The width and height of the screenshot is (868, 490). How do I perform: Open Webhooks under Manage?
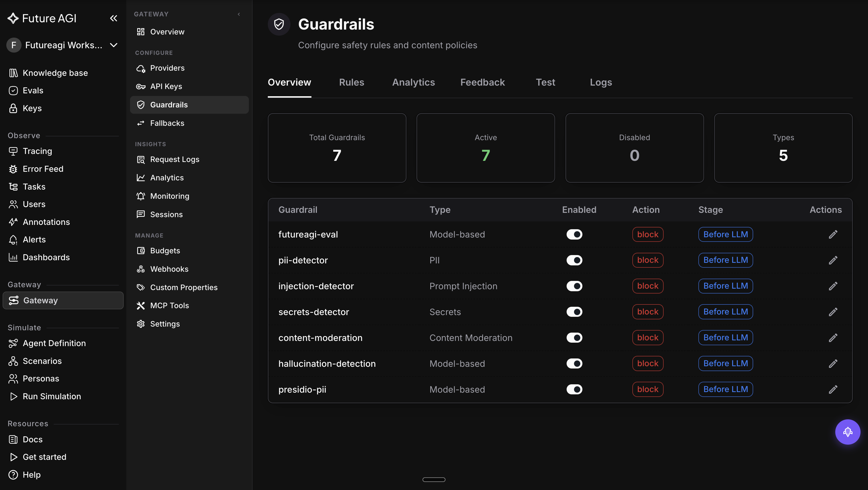(x=189, y=269)
